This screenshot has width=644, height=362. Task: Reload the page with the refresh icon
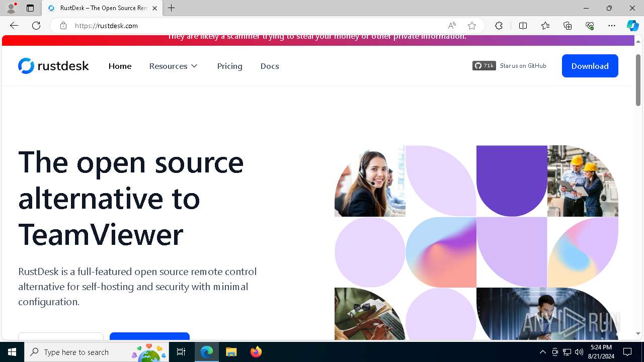(x=36, y=26)
